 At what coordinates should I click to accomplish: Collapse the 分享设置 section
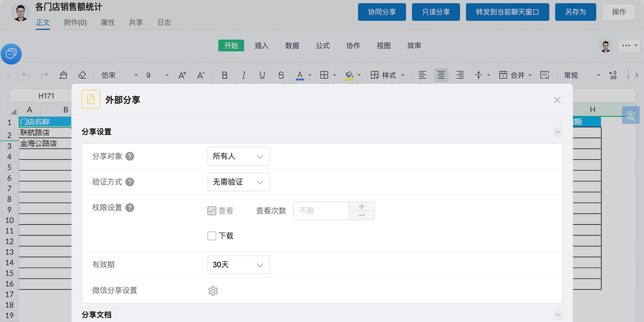click(x=557, y=132)
